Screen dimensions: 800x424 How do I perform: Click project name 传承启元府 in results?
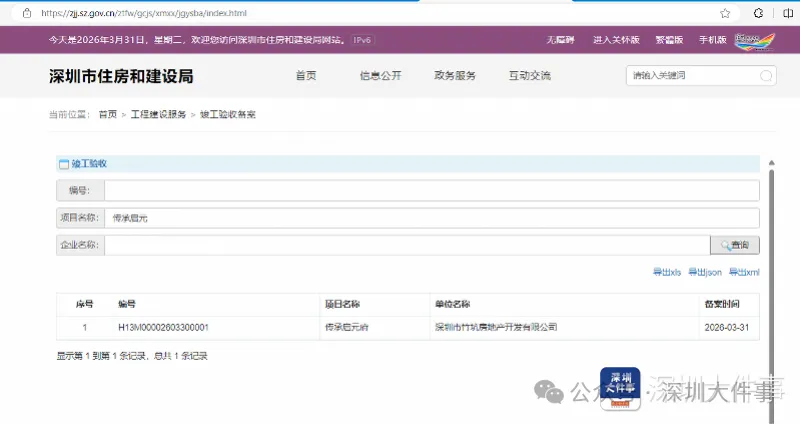click(x=346, y=328)
